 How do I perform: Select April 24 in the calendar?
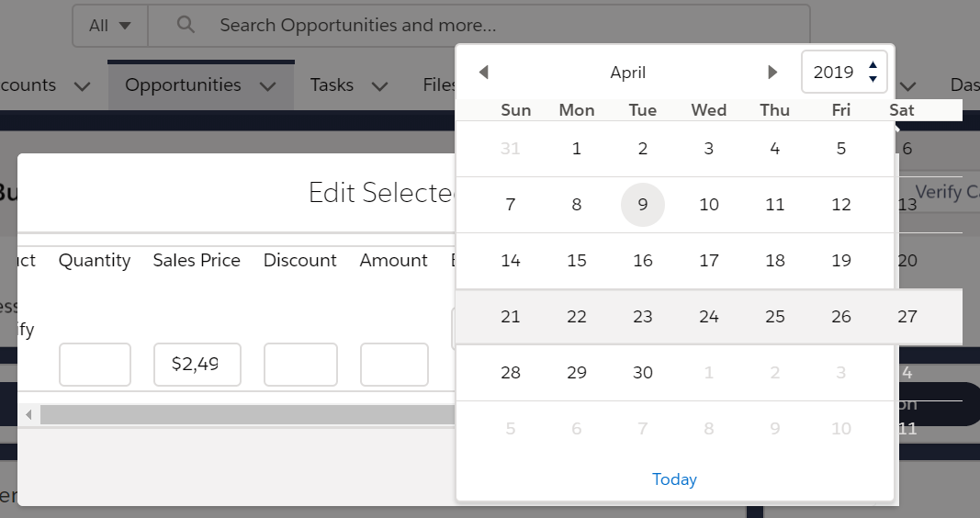(709, 317)
